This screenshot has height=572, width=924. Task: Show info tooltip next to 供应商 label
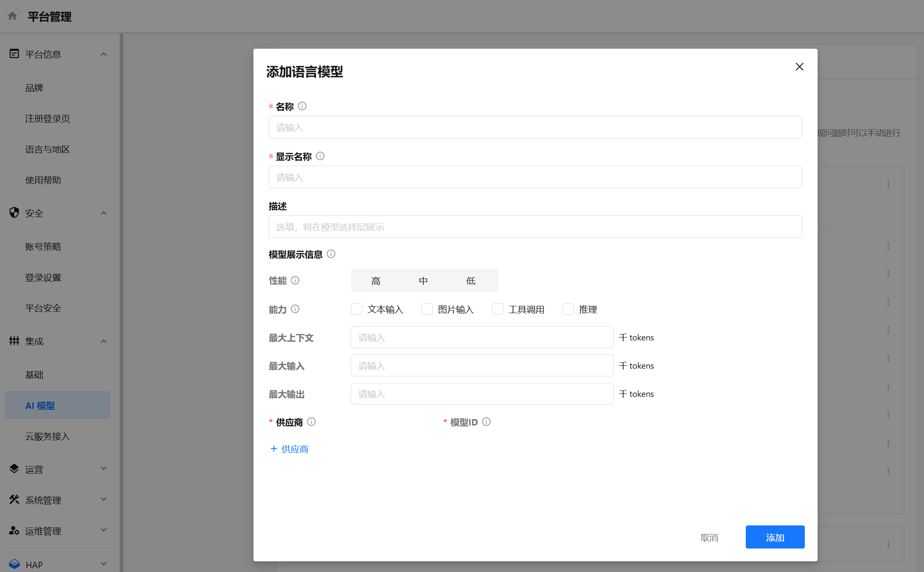coord(312,422)
